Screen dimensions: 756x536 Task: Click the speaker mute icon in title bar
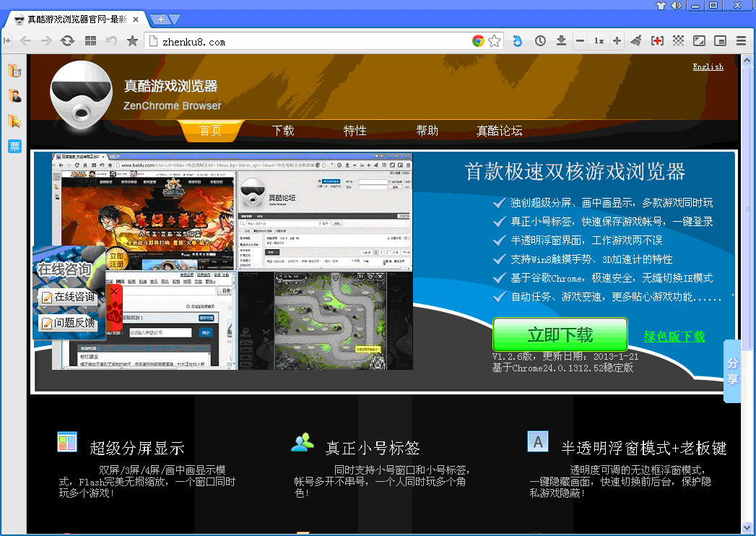pyautogui.click(x=676, y=6)
